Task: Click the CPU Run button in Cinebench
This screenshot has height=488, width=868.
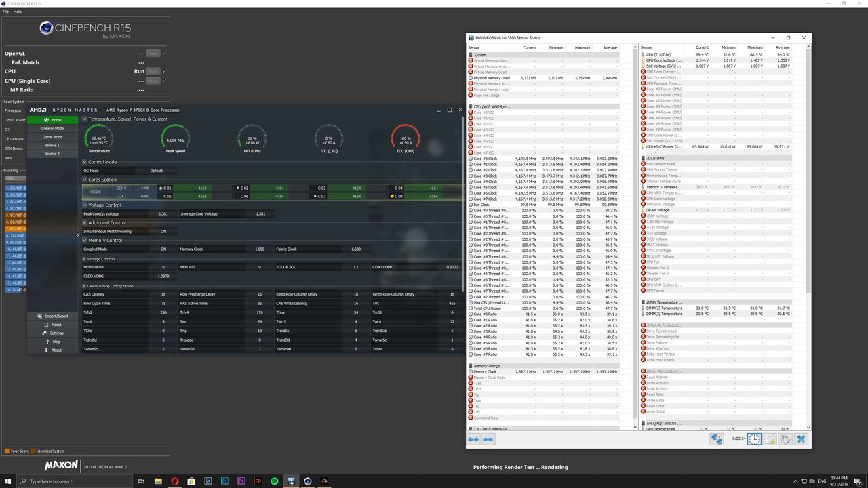Action: 153,71
